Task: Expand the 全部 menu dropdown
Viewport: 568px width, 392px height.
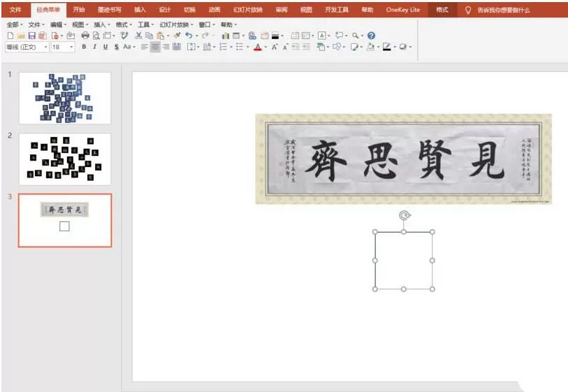Action: click(15, 24)
